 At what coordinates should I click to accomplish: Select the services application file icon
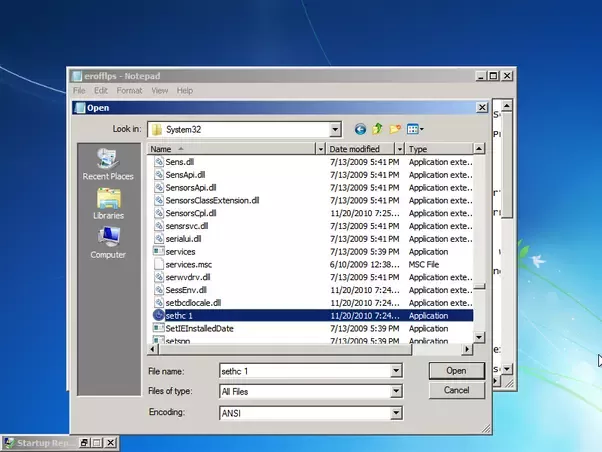coord(158,252)
